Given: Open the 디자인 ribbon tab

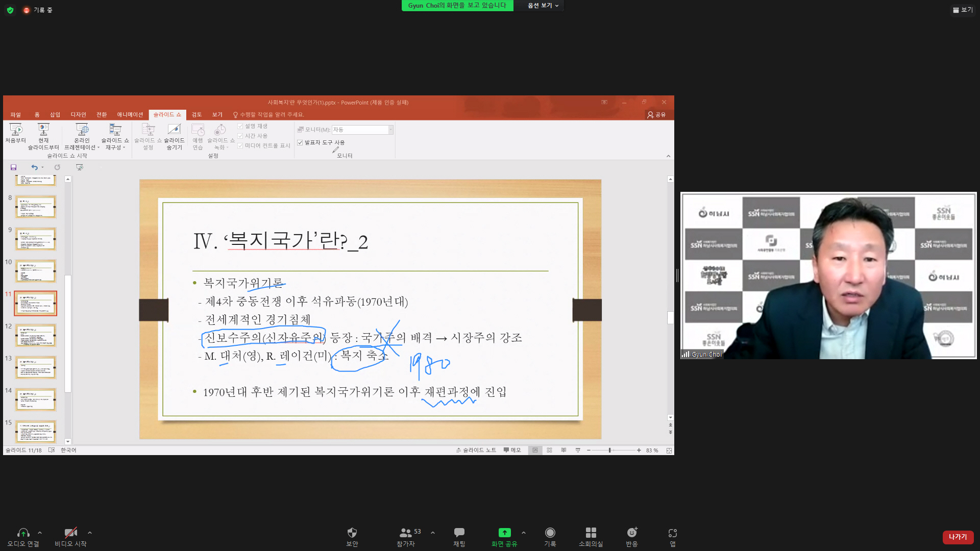Looking at the screenshot, I should pos(78,115).
